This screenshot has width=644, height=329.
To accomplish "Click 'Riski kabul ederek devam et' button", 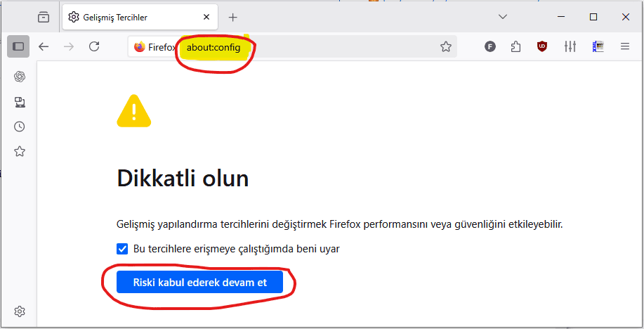I will click(199, 282).
